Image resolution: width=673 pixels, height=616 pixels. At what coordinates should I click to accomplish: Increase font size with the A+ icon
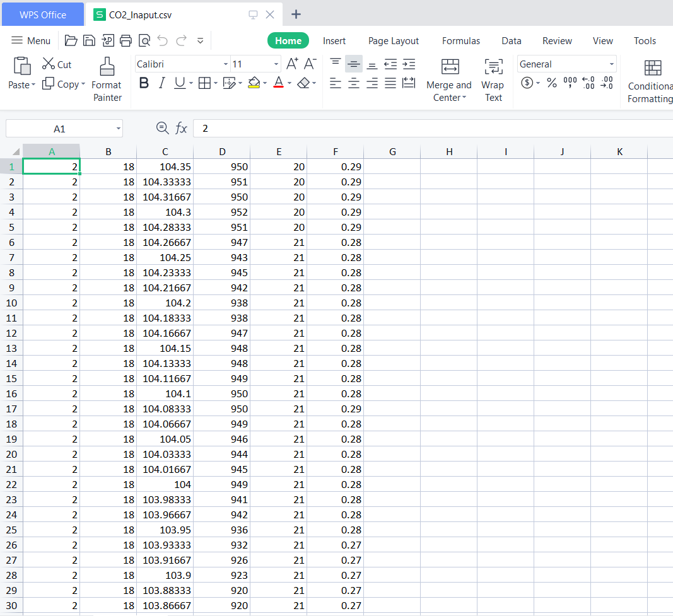tap(292, 64)
